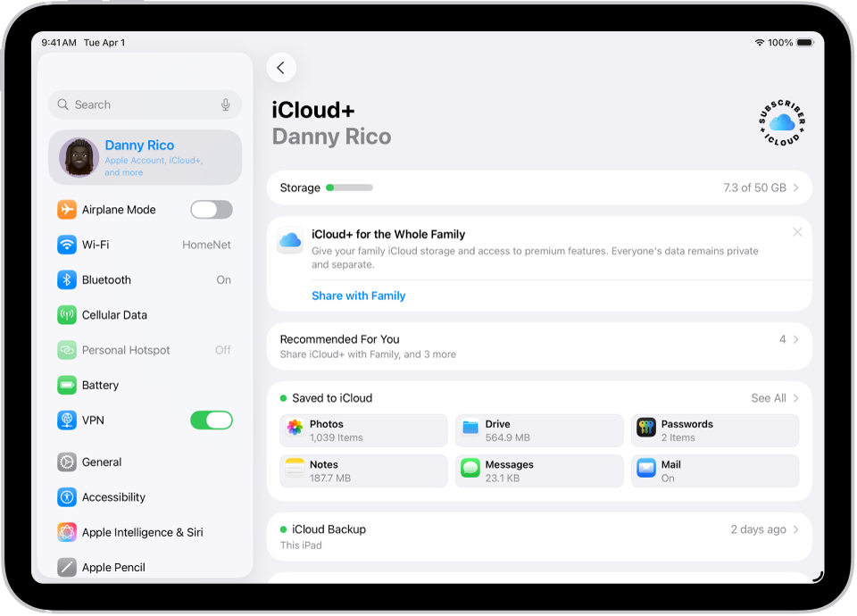Screen dimensions: 857x616
Task: Select Apple Intelligence & Siri settings
Action: pos(145,532)
